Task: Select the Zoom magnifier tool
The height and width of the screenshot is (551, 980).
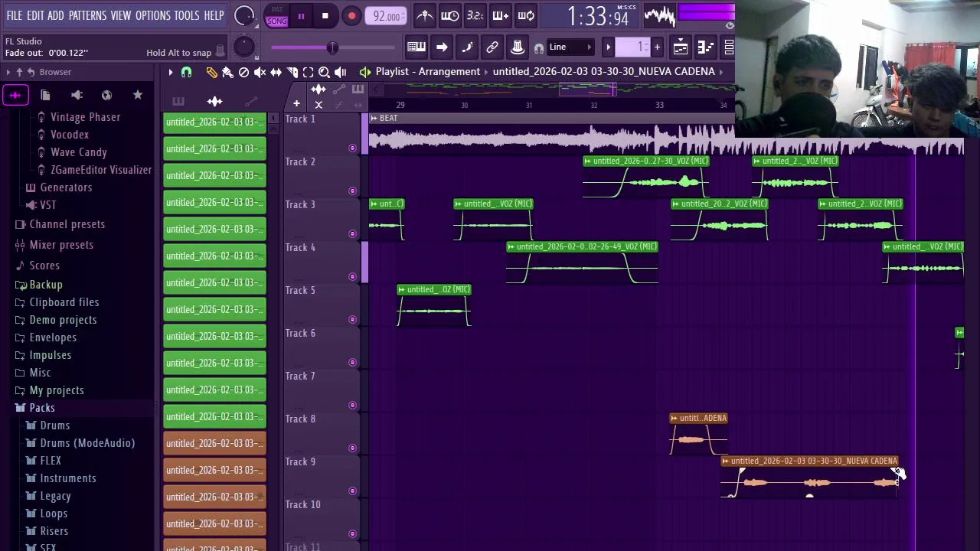Action: (324, 72)
